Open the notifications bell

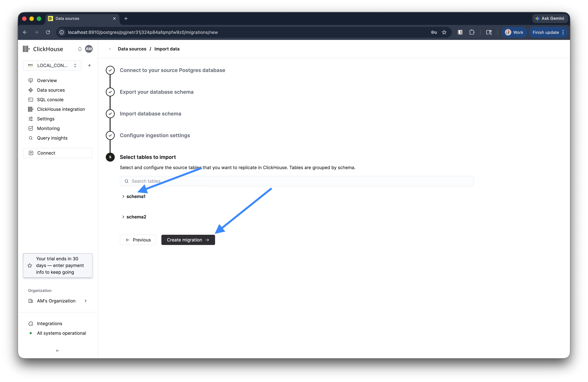pyautogui.click(x=80, y=49)
